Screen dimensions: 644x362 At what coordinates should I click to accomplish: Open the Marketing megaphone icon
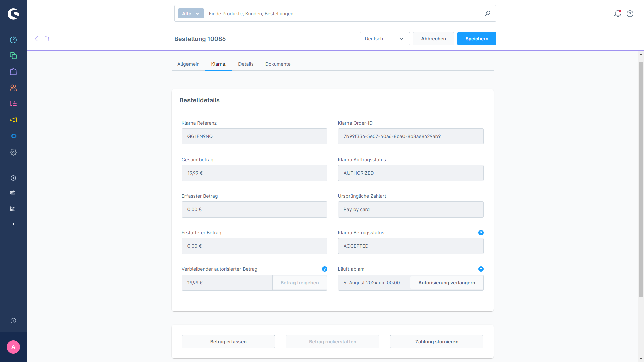coord(13,120)
